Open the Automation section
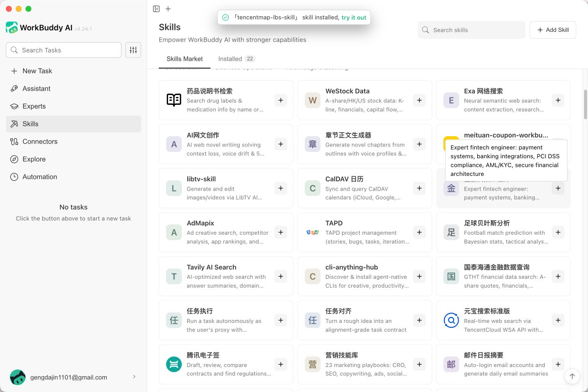The height and width of the screenshot is (392, 588). pos(73,177)
